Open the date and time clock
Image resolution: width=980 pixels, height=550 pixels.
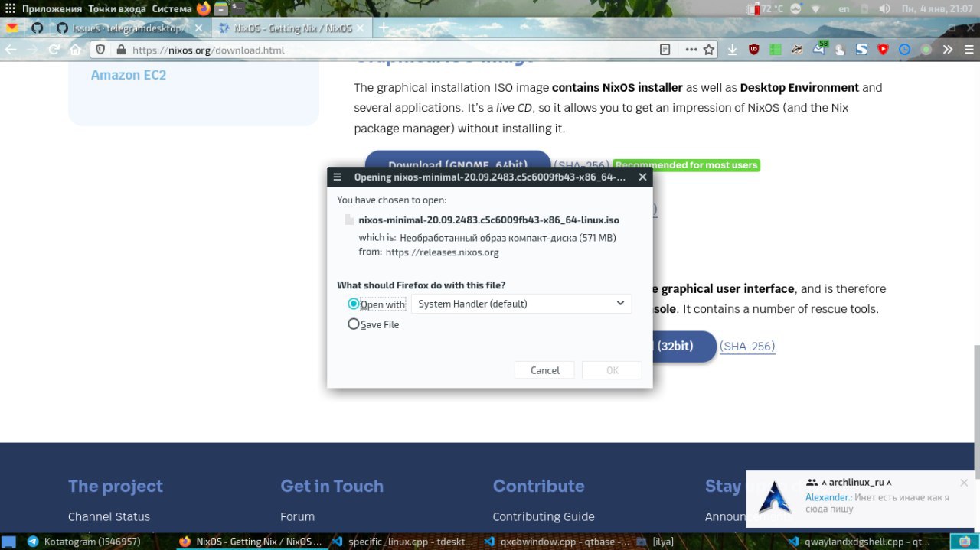(938, 8)
